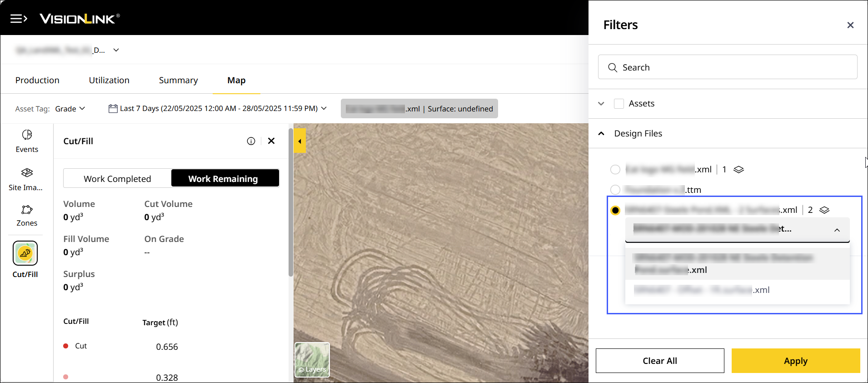Open the Asset Tag Grade dropdown
The image size is (868, 383).
(70, 109)
